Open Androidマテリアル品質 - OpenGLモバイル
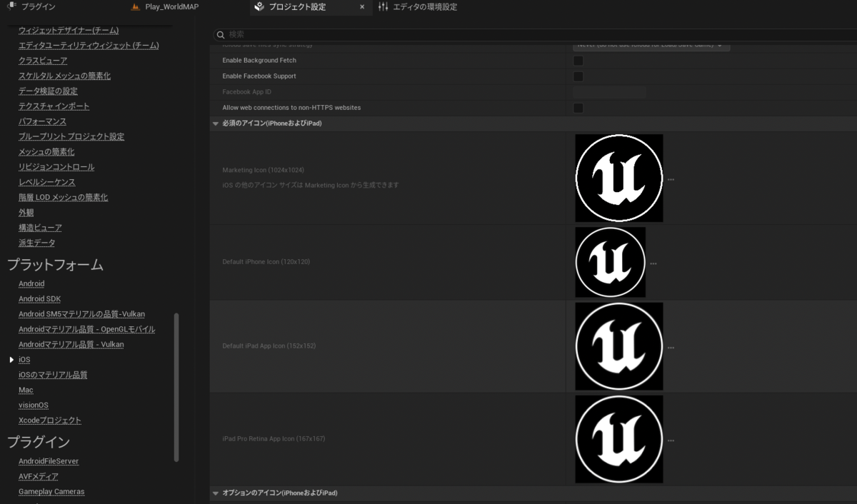The width and height of the screenshot is (857, 504). coord(86,329)
